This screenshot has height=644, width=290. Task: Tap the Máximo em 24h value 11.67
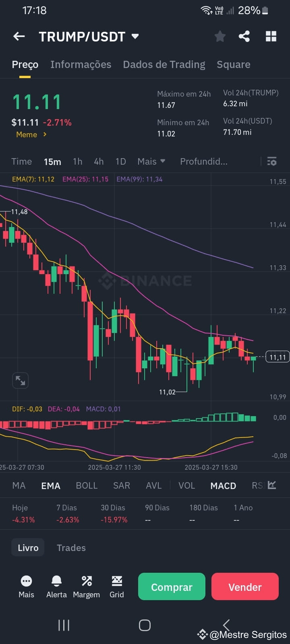pos(166,105)
